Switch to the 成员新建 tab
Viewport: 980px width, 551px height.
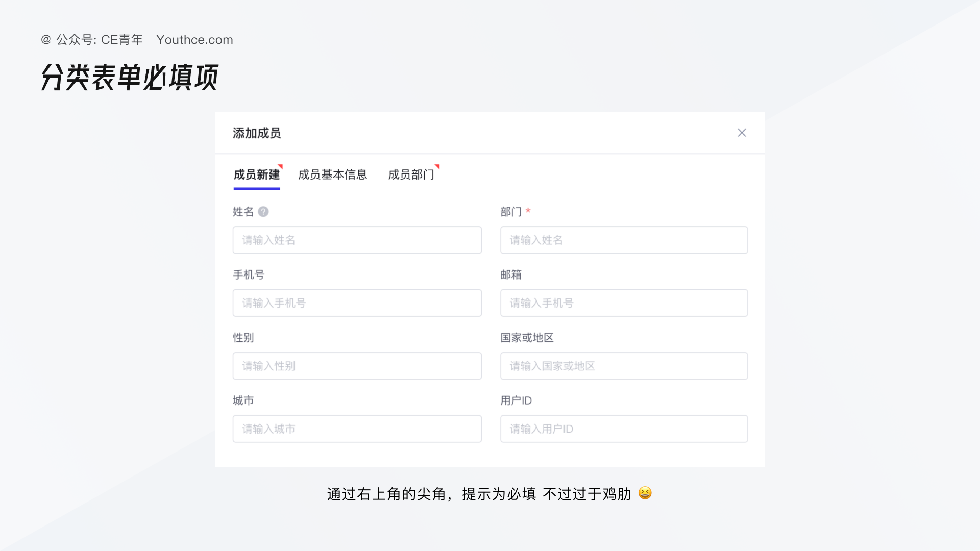tap(257, 174)
